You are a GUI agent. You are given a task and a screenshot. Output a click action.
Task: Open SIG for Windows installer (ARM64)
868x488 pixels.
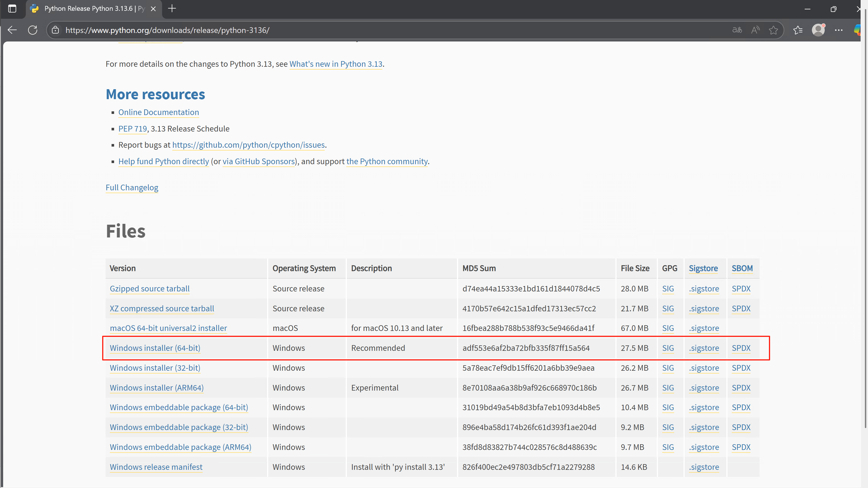(x=668, y=388)
